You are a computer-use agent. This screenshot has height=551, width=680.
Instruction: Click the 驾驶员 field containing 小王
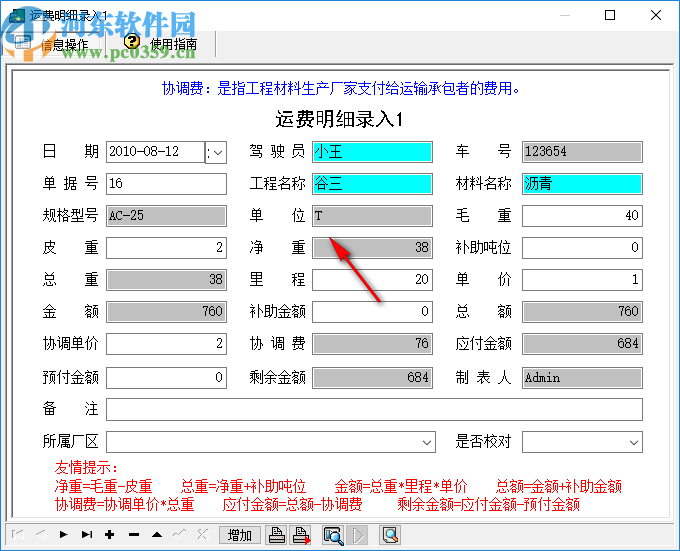tap(372, 152)
